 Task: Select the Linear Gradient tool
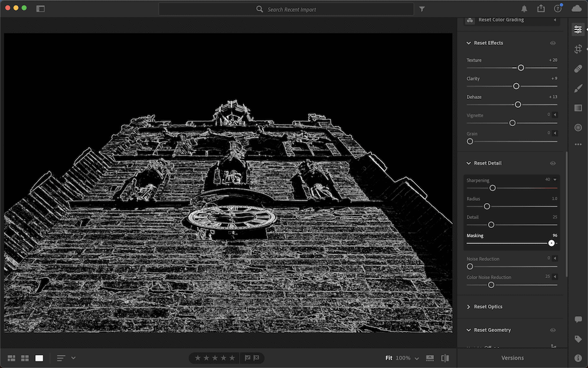[578, 108]
